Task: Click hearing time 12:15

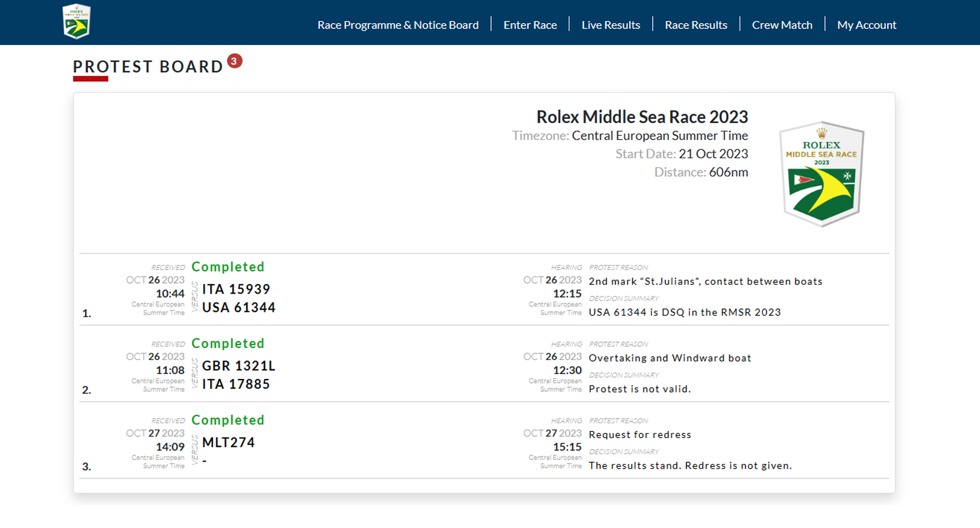Action: point(568,294)
